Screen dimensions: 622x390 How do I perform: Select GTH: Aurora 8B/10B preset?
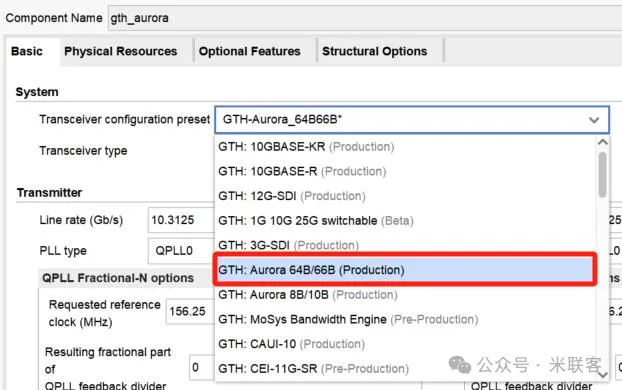point(405,295)
